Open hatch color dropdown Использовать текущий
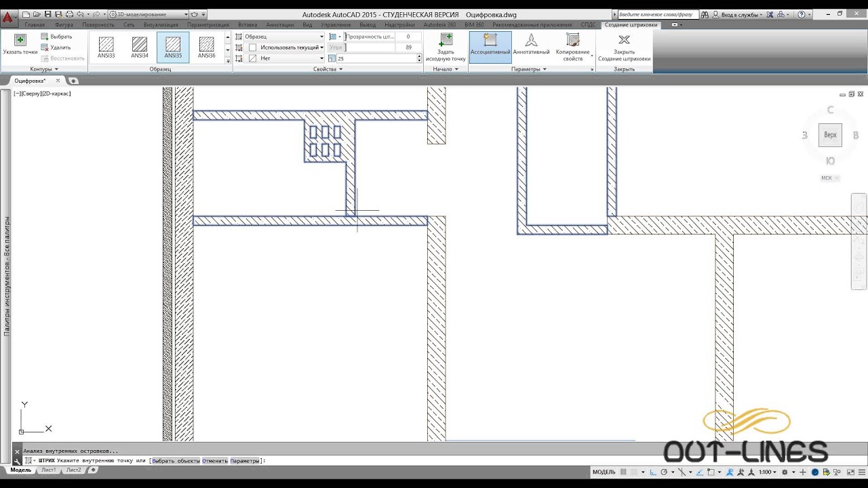This screenshot has height=488, width=868. [x=285, y=47]
